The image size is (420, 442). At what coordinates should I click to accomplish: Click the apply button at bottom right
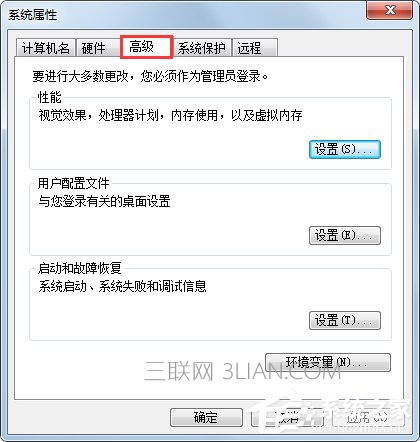(x=368, y=417)
